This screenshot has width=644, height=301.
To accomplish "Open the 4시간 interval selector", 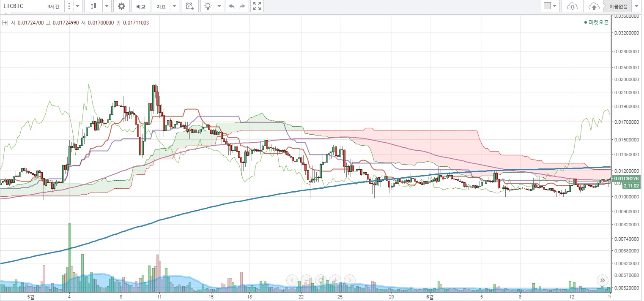I will [x=54, y=6].
